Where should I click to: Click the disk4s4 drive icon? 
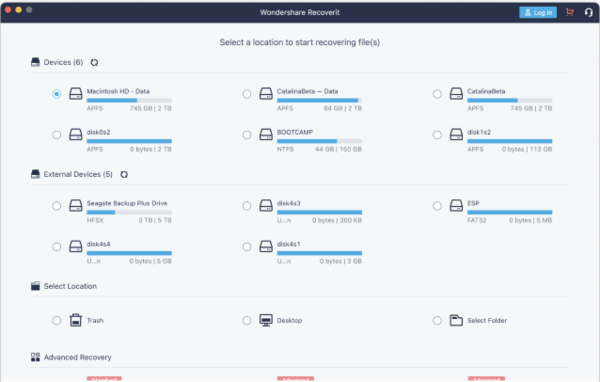[76, 247]
